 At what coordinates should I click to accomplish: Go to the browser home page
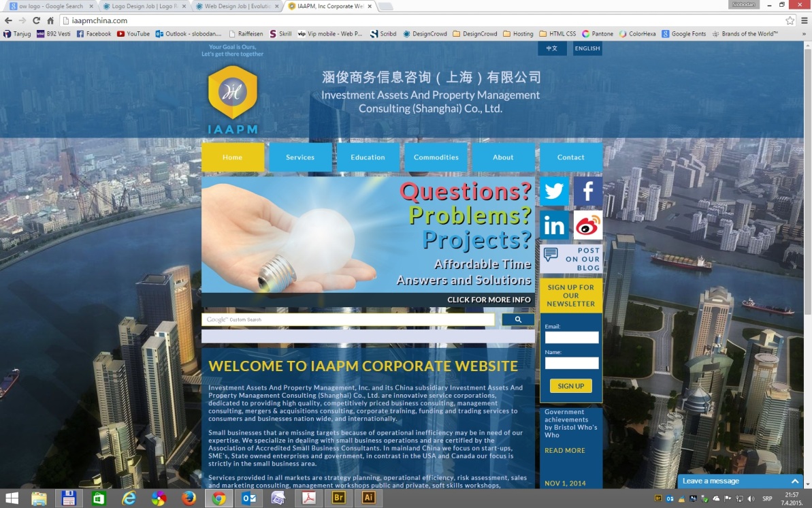coord(50,20)
